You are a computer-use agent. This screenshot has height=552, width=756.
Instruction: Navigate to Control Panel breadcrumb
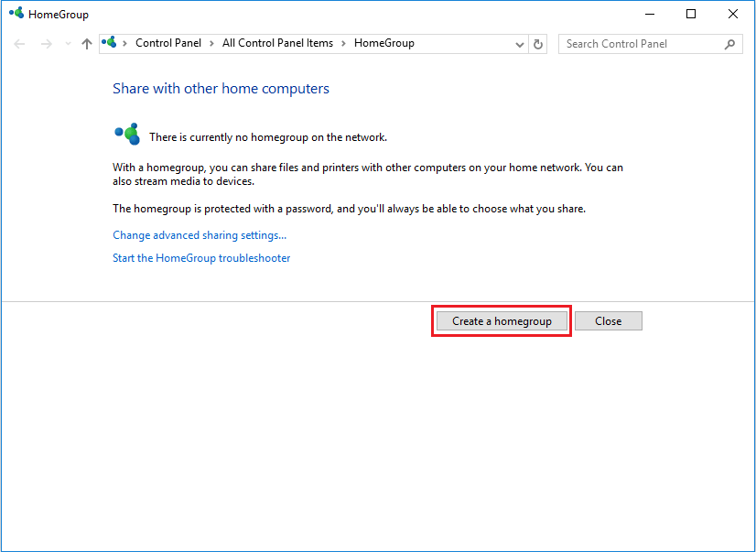168,43
